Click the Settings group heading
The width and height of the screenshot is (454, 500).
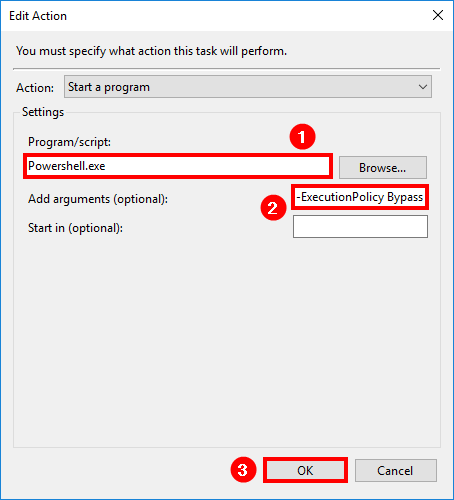point(43,112)
